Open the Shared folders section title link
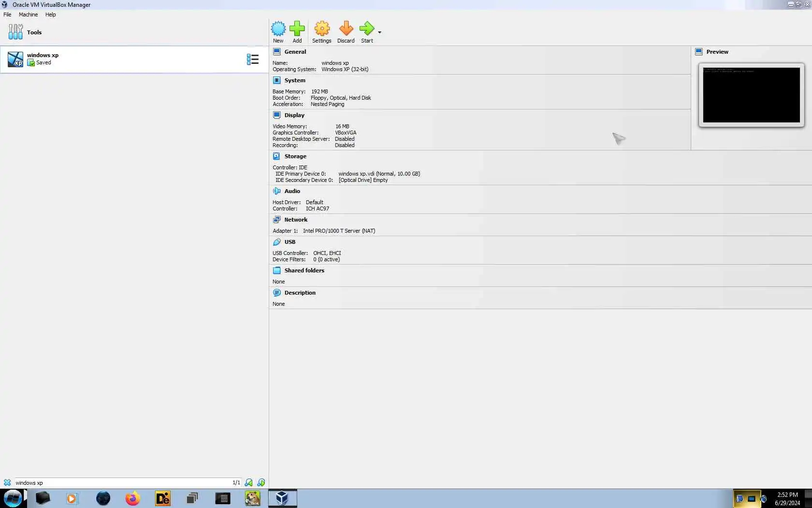The image size is (812, 508). 304,270
